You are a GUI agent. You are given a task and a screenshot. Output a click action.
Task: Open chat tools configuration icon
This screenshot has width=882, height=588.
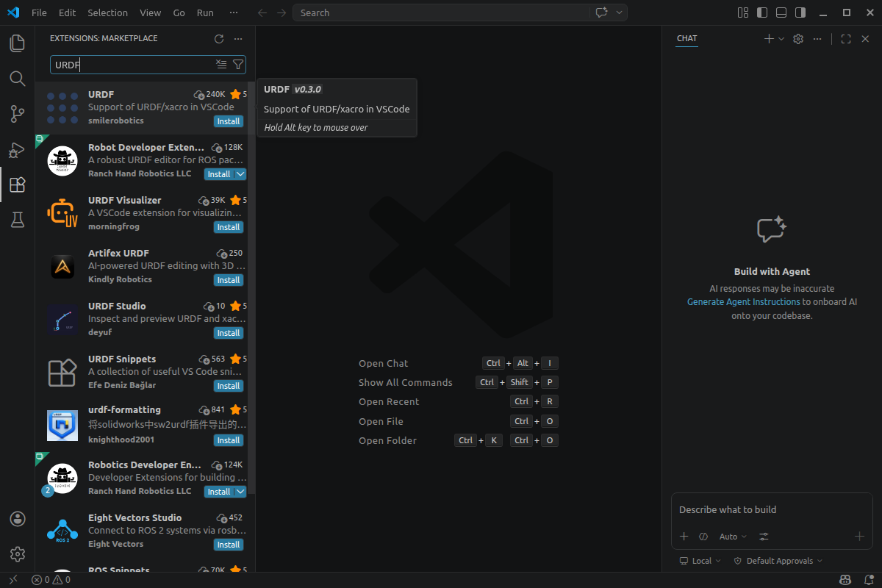pyautogui.click(x=764, y=537)
